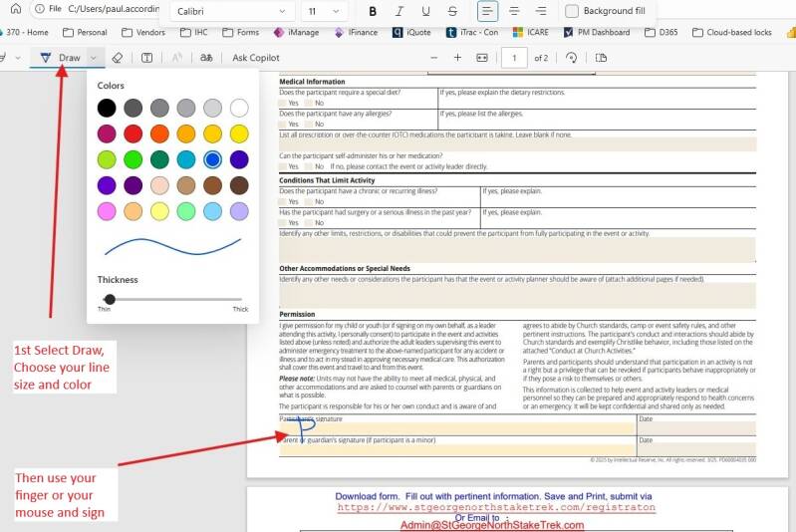
Task: Click the fit-to-width icon
Action: point(482,58)
